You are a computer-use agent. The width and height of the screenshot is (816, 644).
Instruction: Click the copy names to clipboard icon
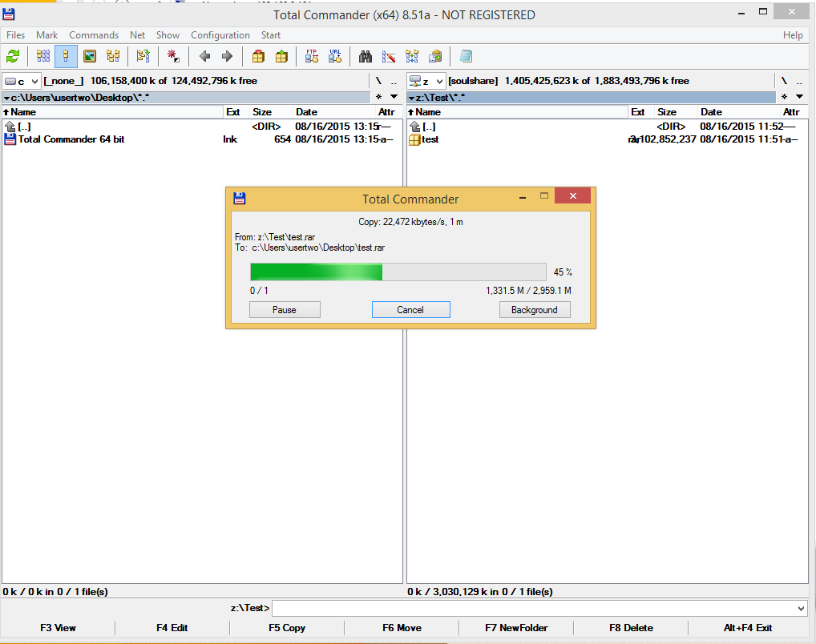pos(435,56)
